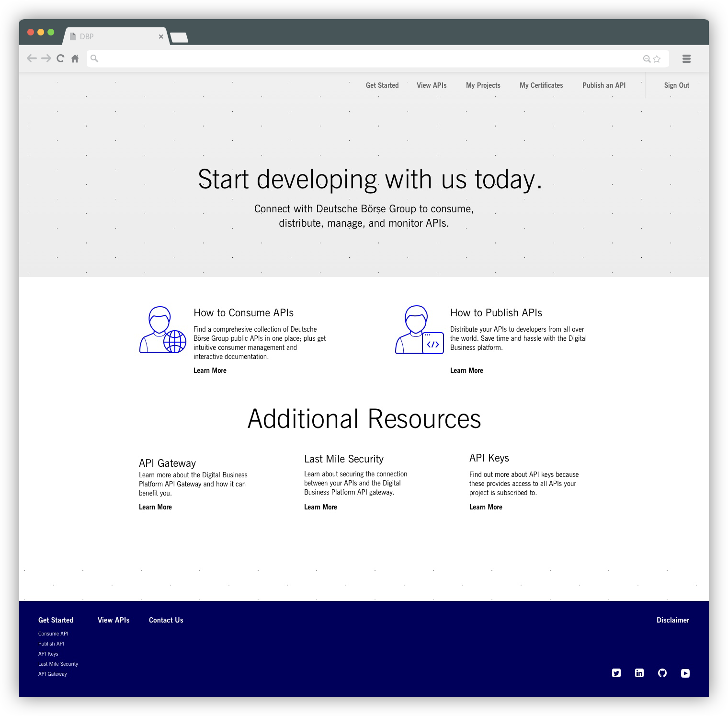Viewport: 728px width, 716px height.
Task: Open the LinkedIn footer icon
Action: [639, 673]
